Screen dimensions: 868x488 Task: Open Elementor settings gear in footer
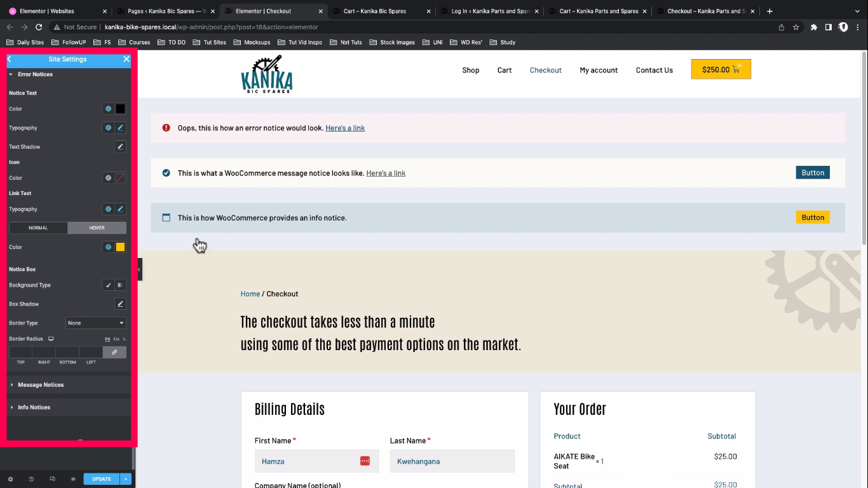click(x=10, y=479)
